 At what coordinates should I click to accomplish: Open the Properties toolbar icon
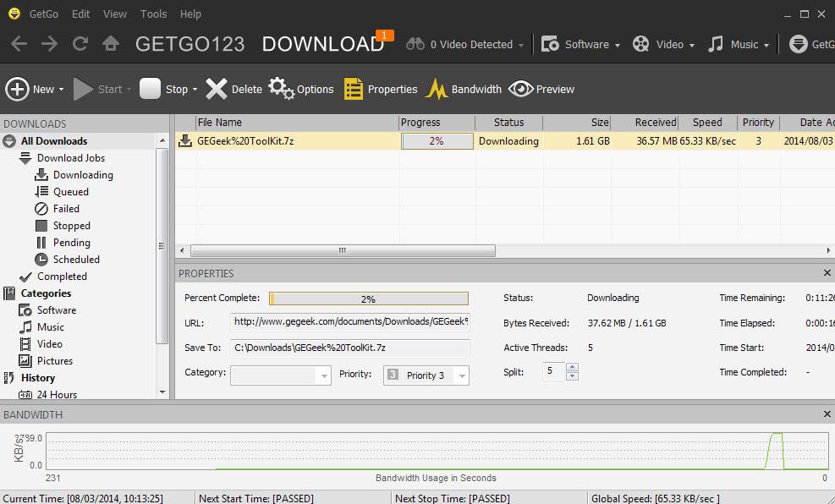click(x=353, y=89)
